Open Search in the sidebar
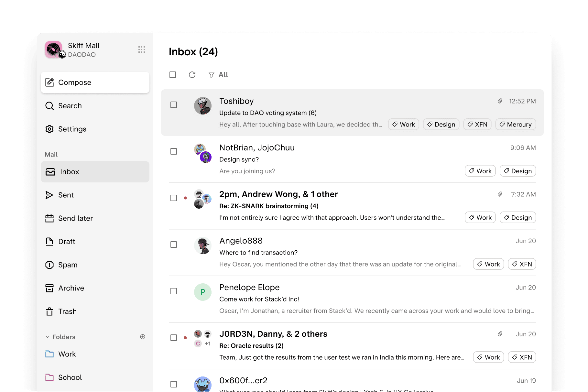The width and height of the screenshot is (588, 392). (x=95, y=106)
